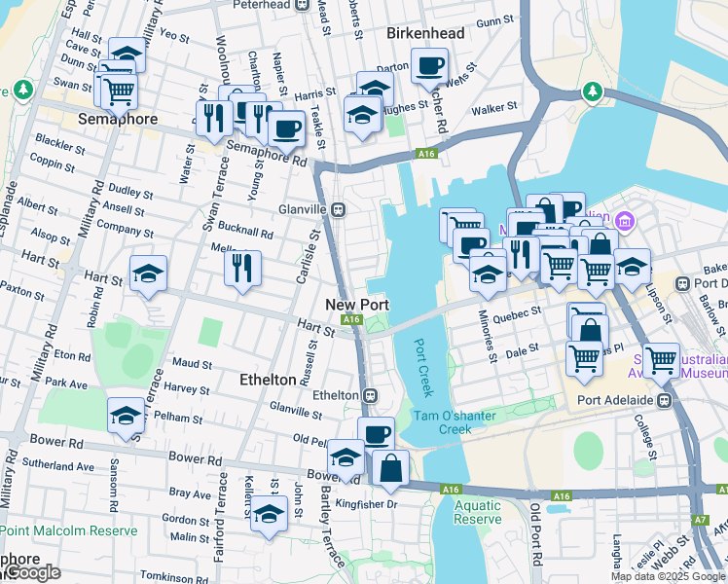Select the school marker near Minories St

coord(487,275)
